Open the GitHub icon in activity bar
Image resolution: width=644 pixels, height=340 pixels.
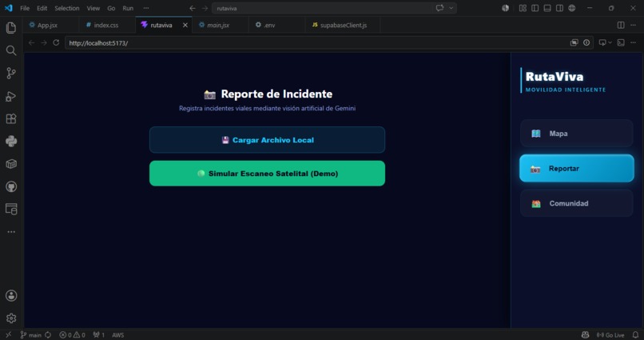coord(11,186)
